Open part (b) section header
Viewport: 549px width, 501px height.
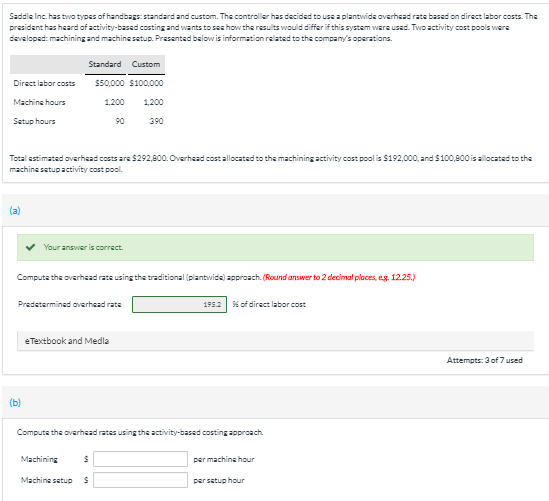click(15, 403)
